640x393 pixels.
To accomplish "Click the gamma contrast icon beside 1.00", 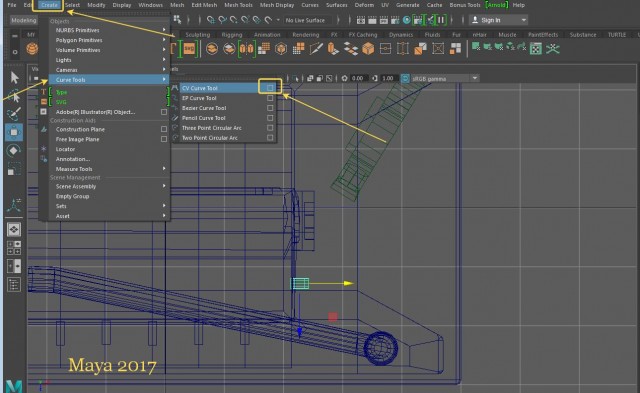I will [375, 78].
